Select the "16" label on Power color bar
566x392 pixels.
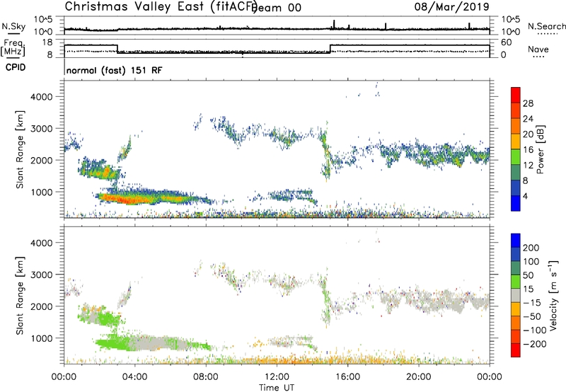[528, 150]
